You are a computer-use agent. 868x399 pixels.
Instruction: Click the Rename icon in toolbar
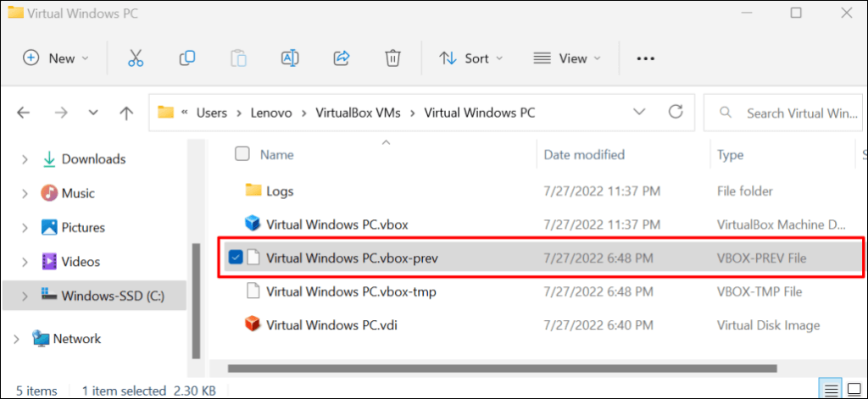(290, 58)
